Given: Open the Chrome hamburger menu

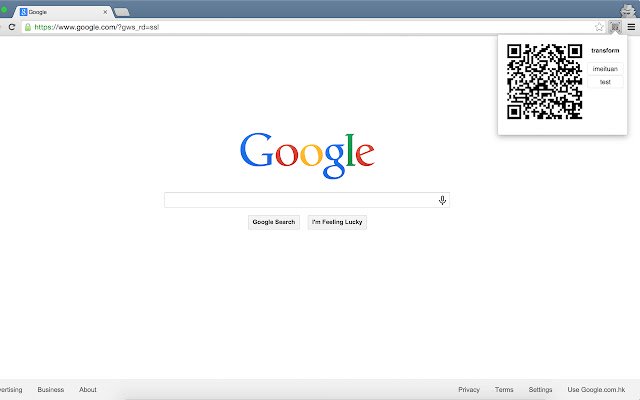Looking at the screenshot, I should (631, 27).
